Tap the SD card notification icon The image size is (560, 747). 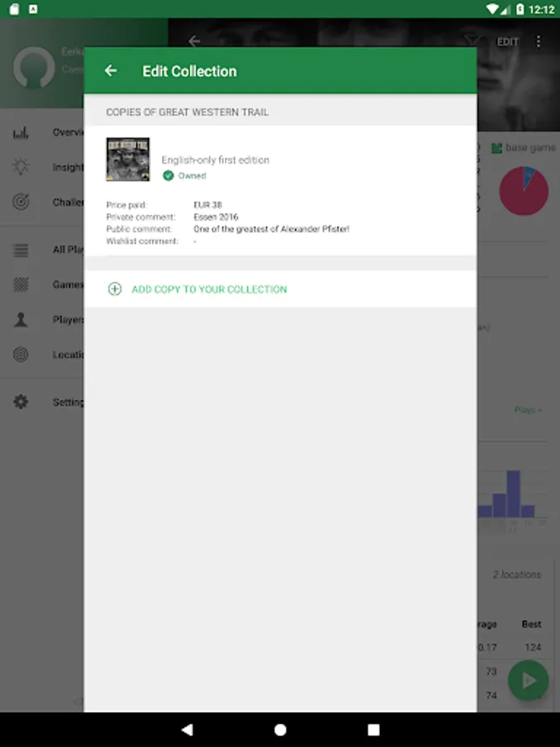(14, 9)
